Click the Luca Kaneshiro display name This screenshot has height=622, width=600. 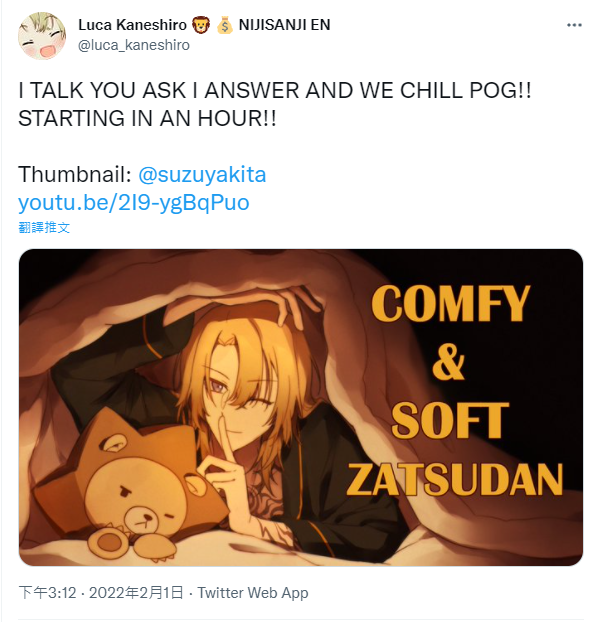pos(132,25)
